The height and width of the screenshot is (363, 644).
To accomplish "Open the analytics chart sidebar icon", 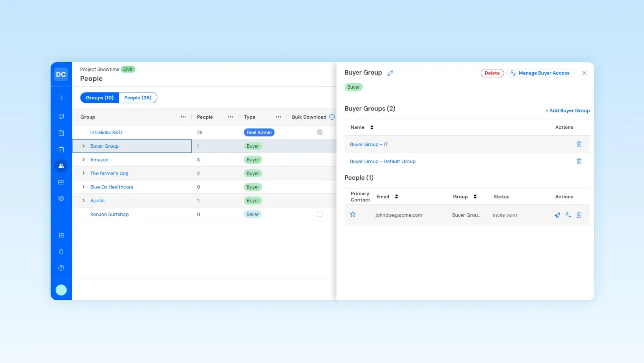I will click(61, 182).
